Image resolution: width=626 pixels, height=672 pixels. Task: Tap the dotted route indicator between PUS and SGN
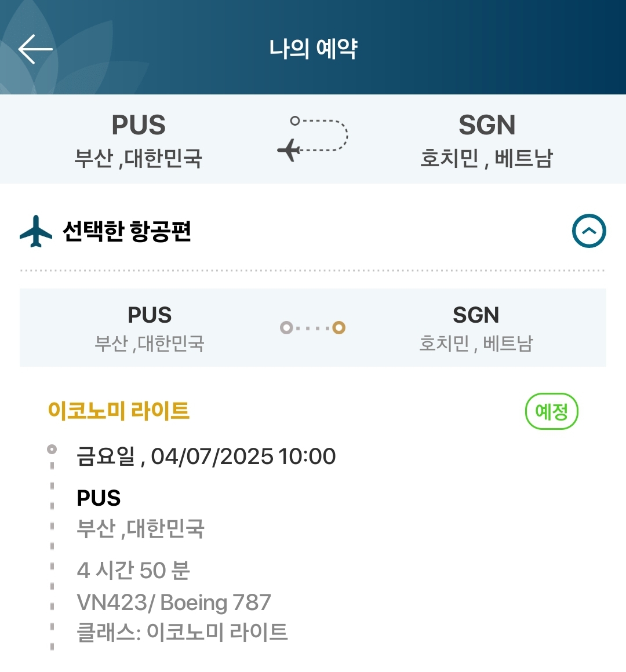pyautogui.click(x=312, y=328)
